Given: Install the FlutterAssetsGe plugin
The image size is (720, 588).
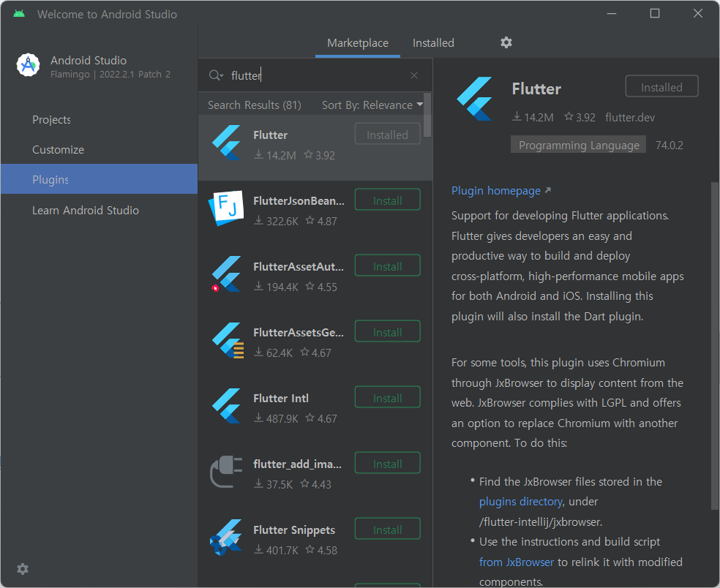Looking at the screenshot, I should click(388, 332).
